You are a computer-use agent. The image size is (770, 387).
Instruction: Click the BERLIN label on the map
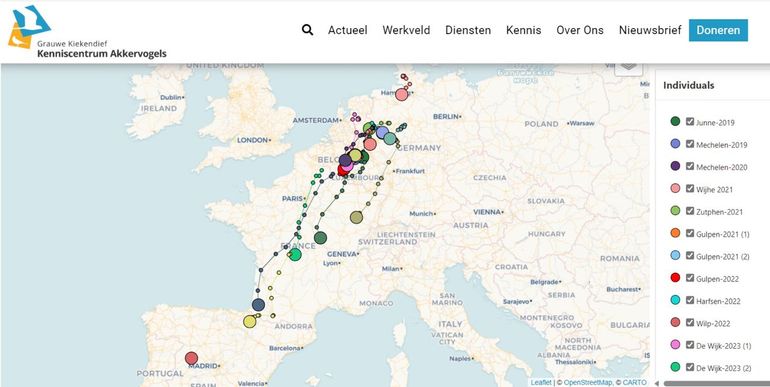click(x=445, y=116)
